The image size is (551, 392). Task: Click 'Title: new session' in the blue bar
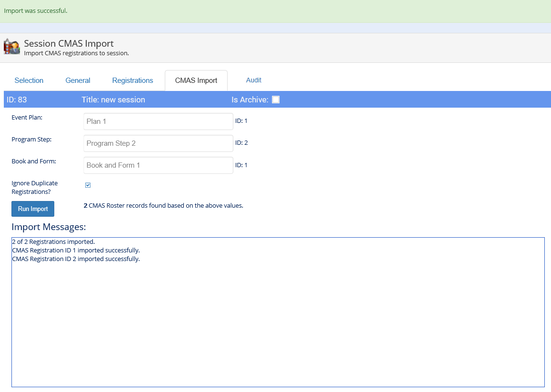pos(113,100)
